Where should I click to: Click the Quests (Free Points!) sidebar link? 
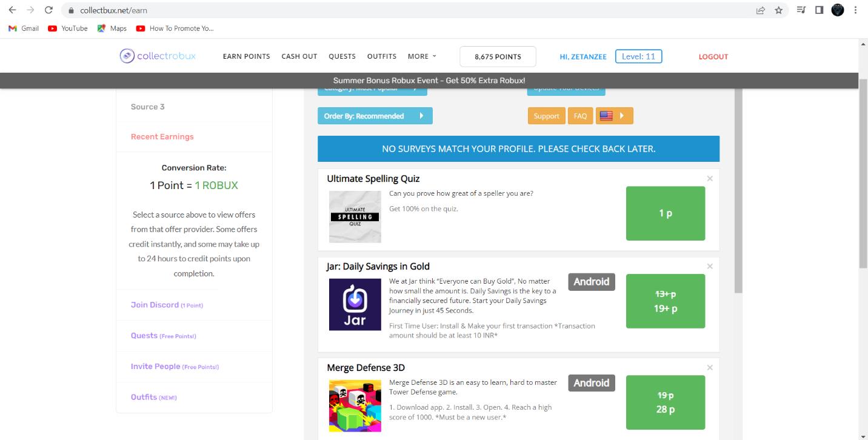point(164,336)
